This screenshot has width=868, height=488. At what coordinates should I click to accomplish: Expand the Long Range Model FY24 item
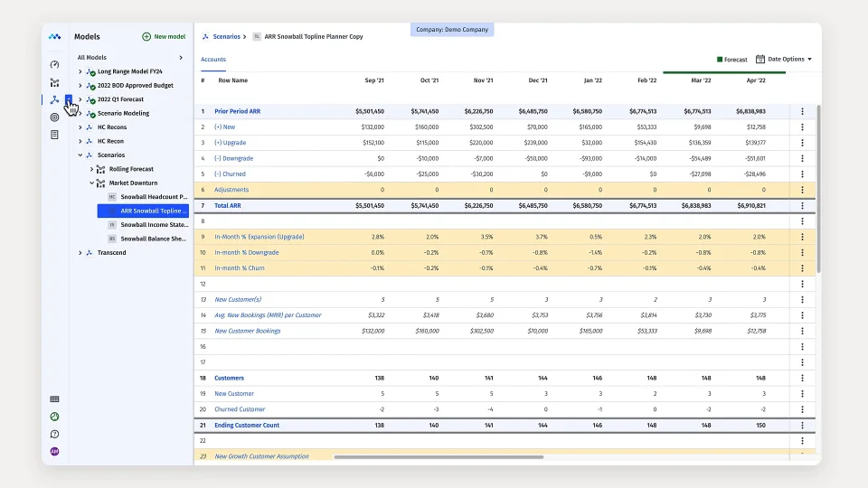[80, 71]
